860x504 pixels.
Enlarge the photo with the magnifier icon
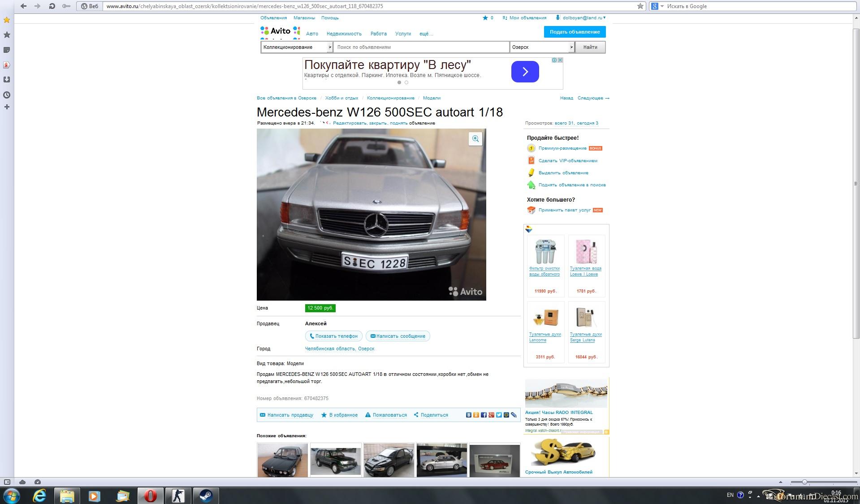(x=475, y=139)
